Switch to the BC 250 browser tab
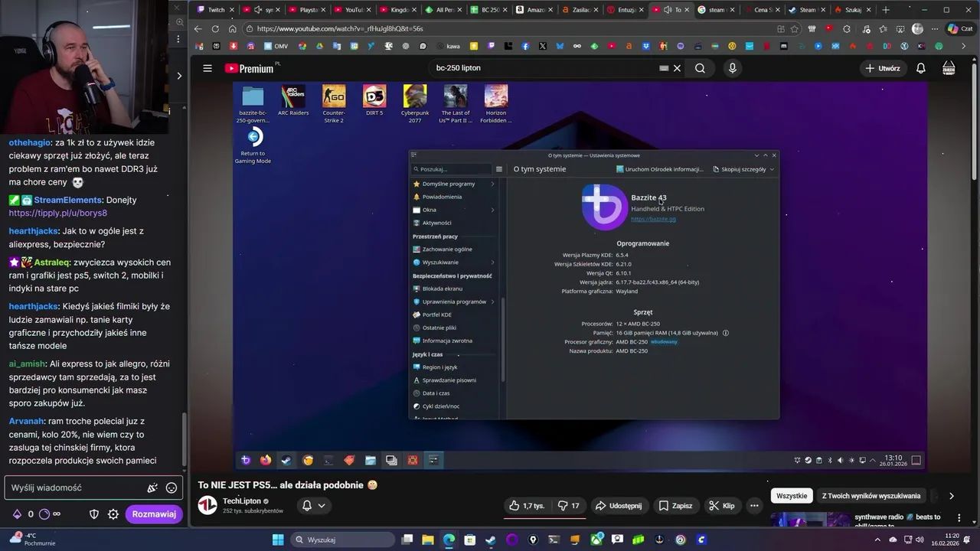Image resolution: width=980 pixels, height=551 pixels. [x=488, y=10]
